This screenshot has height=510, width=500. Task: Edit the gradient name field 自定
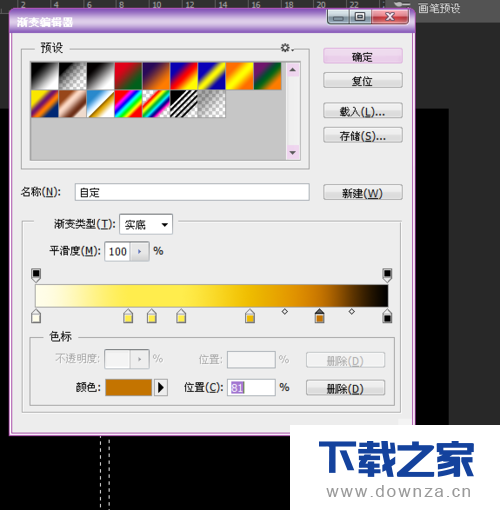click(x=192, y=192)
